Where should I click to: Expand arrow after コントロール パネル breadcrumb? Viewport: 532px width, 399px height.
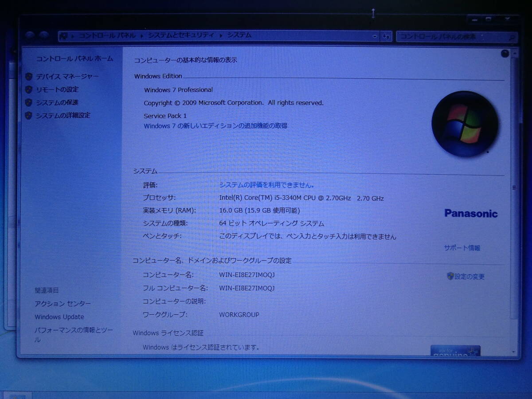pyautogui.click(x=142, y=35)
